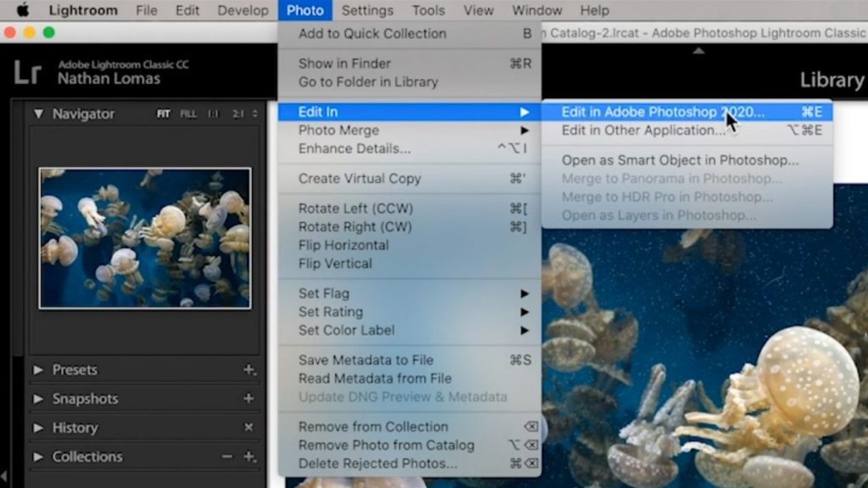Choose Add to Quick Collection
The image size is (868, 488).
pyautogui.click(x=409, y=34)
